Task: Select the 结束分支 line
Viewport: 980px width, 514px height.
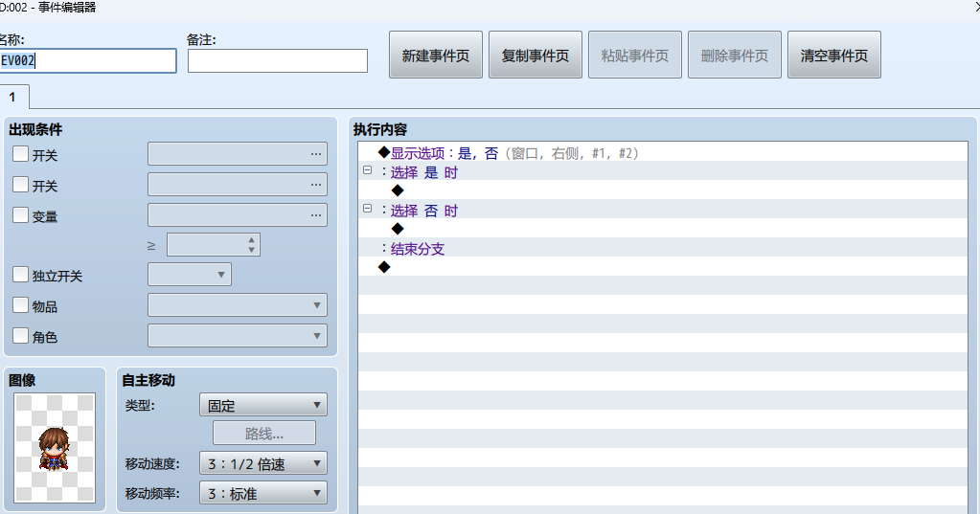Action: pyautogui.click(x=663, y=249)
